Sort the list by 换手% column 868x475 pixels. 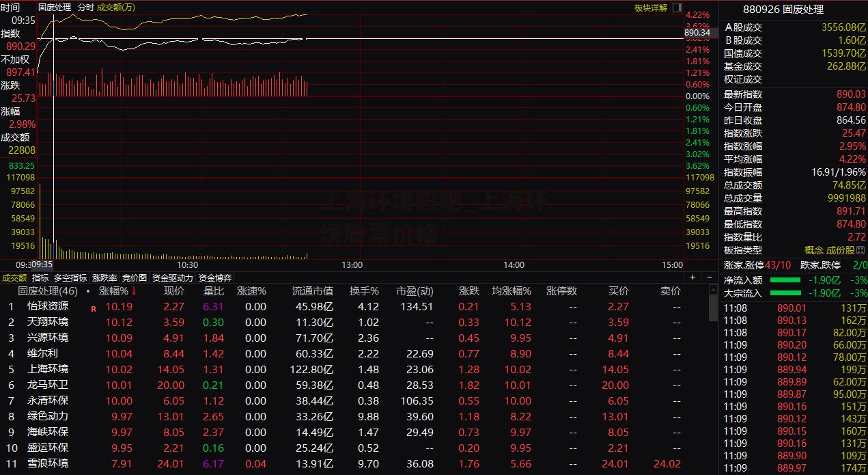(x=364, y=291)
